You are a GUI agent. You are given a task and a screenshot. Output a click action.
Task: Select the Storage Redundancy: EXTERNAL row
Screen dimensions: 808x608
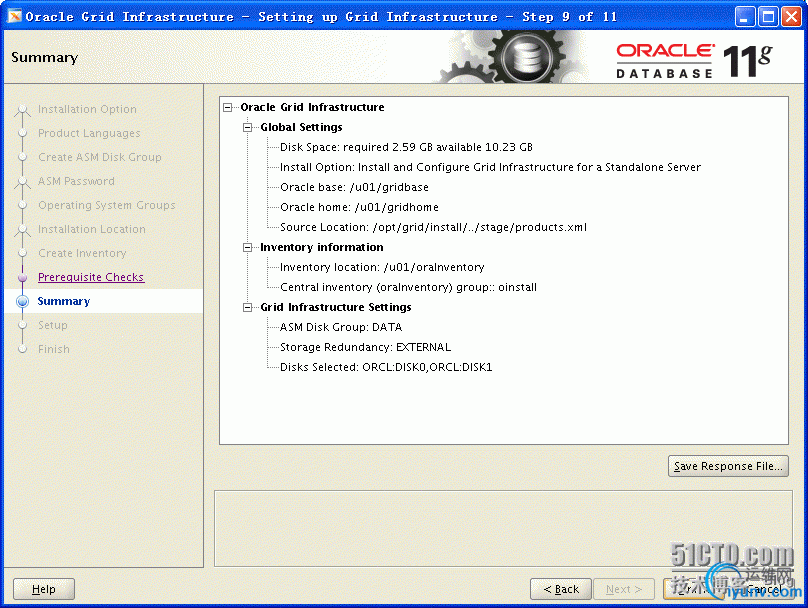pos(365,348)
